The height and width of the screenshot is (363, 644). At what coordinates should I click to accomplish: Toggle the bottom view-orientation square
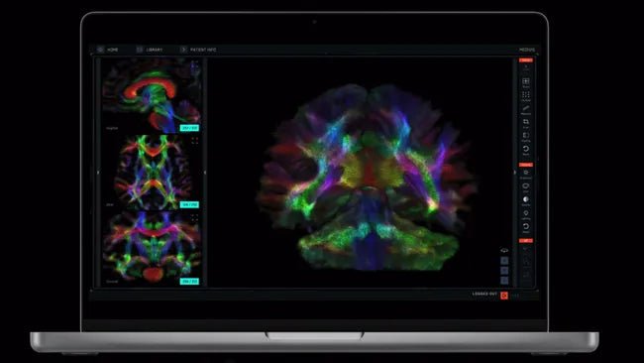pyautogui.click(x=504, y=281)
